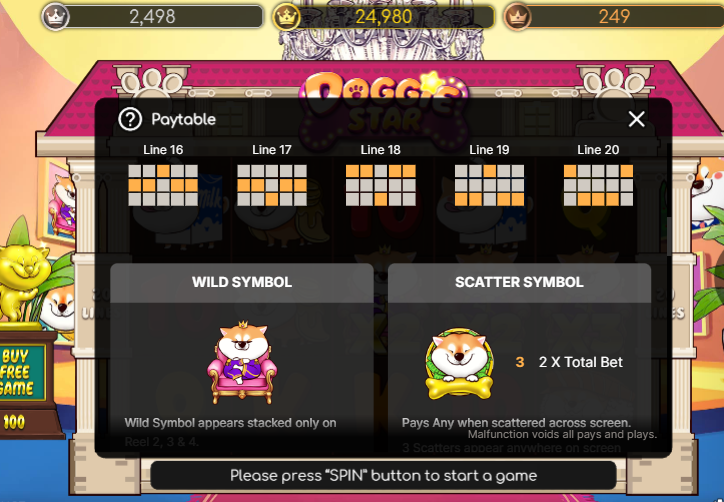Select the gold crown jackpot icon
The height and width of the screenshot is (502, 724).
286,17
